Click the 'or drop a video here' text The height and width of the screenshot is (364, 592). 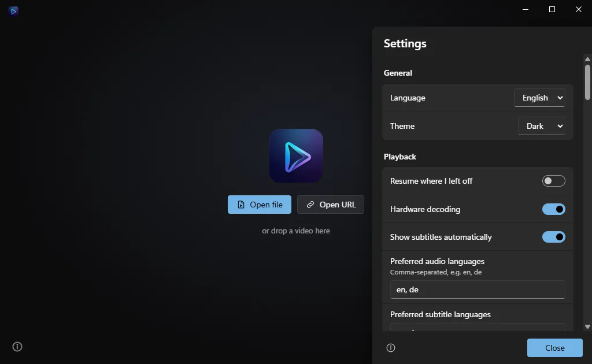click(x=296, y=231)
